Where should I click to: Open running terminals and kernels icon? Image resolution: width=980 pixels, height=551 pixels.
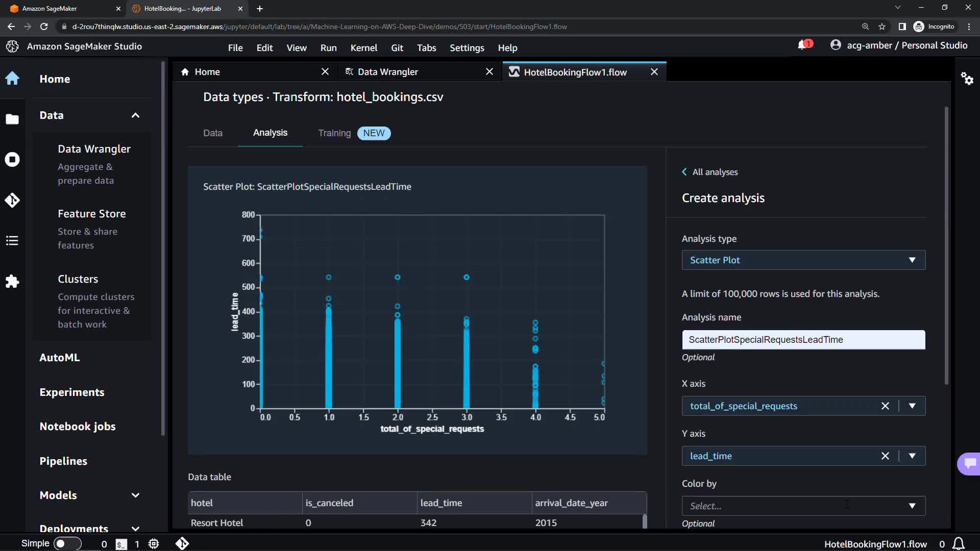click(x=12, y=160)
